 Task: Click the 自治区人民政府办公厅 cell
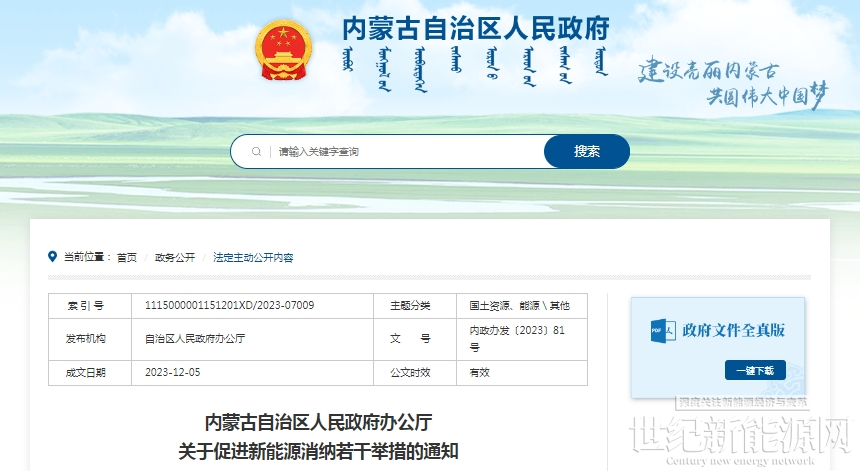[x=252, y=339]
